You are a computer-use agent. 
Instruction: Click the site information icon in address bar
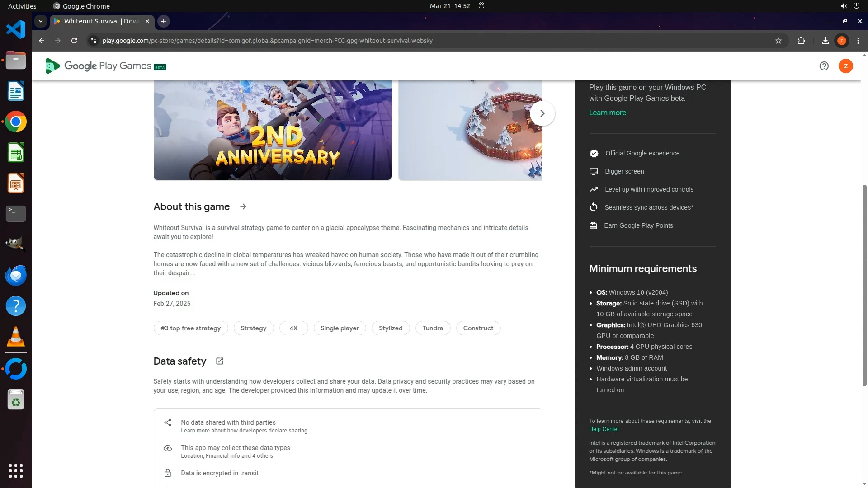point(93,41)
